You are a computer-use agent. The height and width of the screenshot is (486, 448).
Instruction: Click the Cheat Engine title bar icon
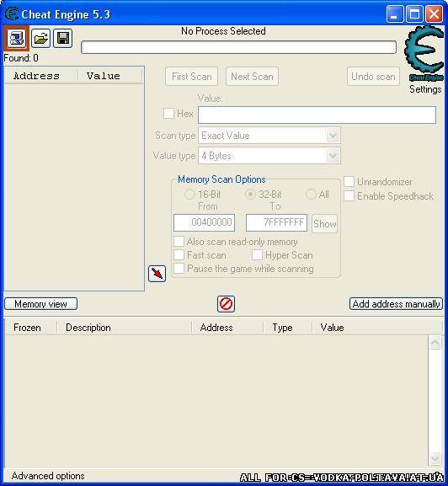pos(12,14)
